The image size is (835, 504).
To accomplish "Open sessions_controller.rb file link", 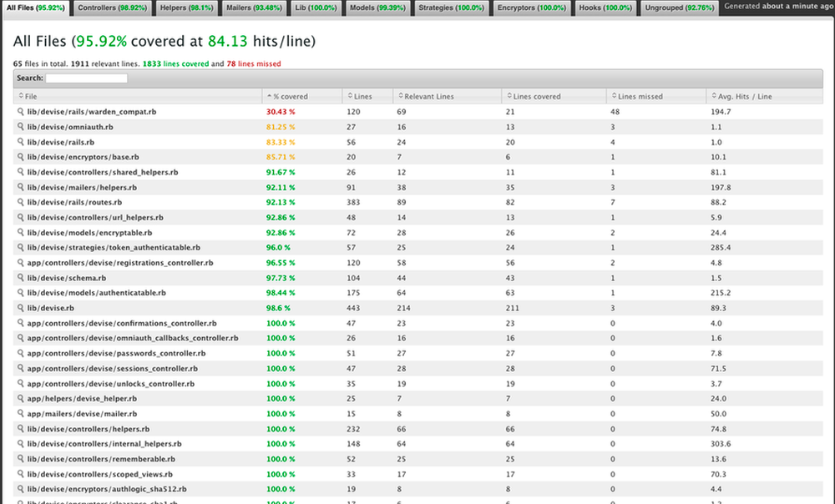I will tap(113, 368).
